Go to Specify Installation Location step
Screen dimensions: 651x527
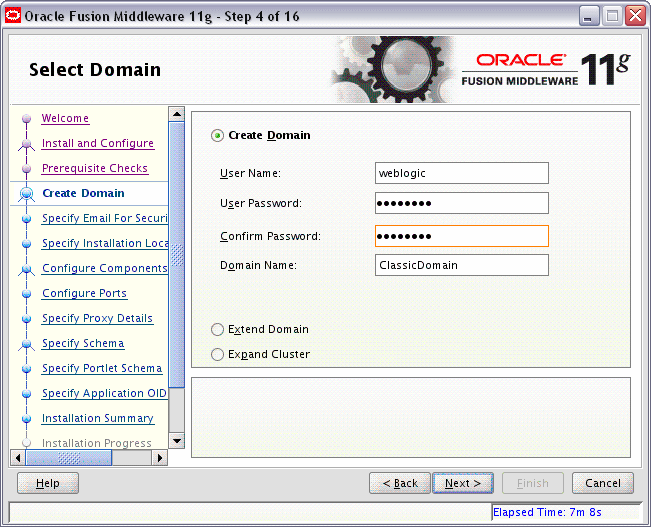(x=105, y=243)
